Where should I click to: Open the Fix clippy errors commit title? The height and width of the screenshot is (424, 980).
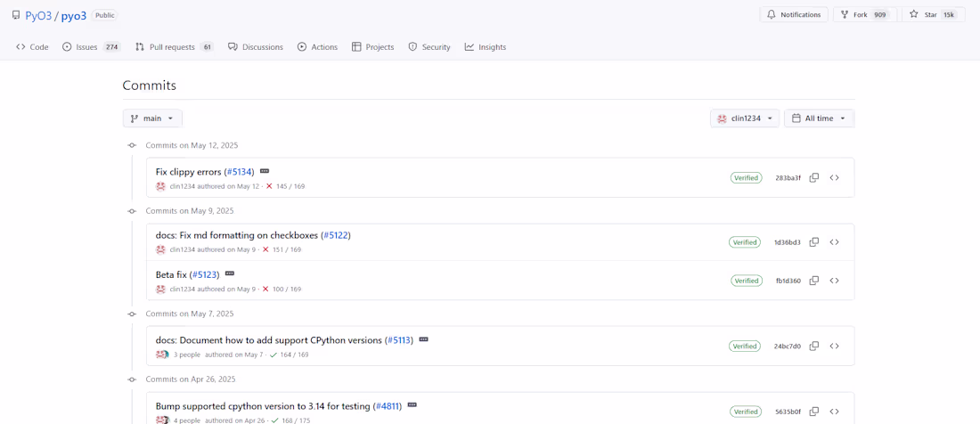click(189, 172)
